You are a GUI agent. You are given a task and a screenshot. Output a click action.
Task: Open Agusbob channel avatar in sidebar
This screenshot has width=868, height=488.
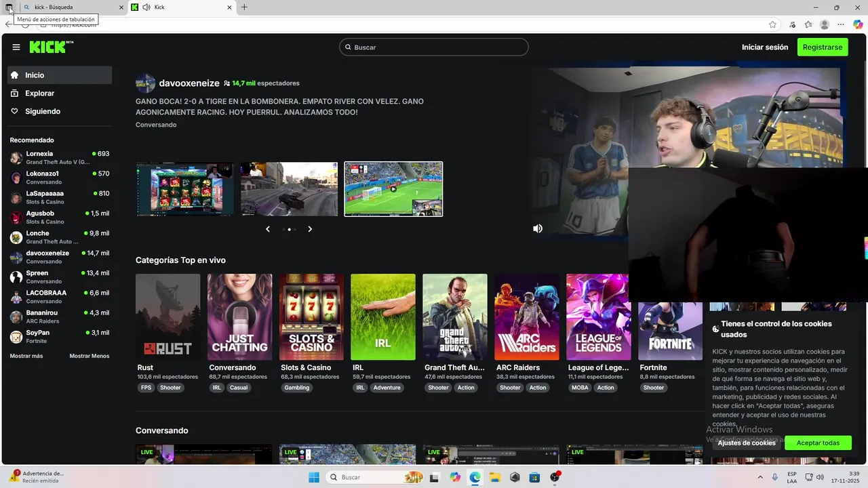pos(16,218)
